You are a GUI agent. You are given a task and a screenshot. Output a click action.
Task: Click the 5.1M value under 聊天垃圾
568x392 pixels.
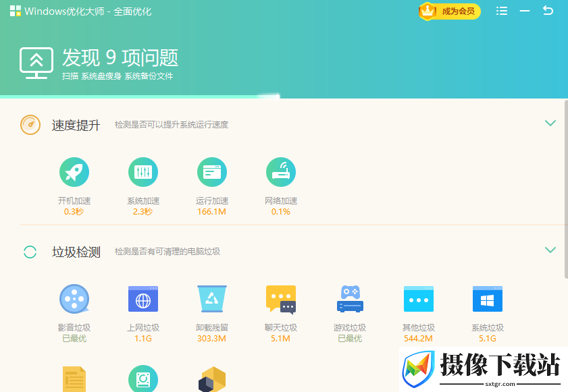(x=280, y=339)
